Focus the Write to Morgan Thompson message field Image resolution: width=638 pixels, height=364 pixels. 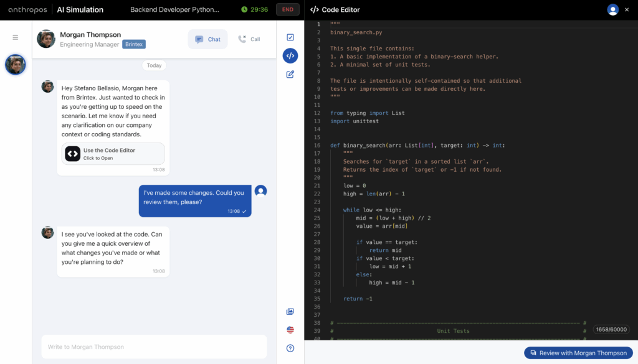[154, 347]
